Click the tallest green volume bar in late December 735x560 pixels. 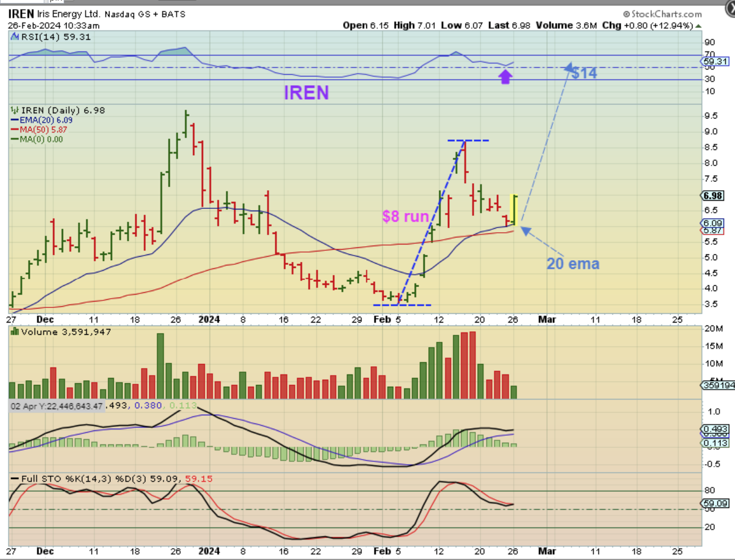click(x=160, y=366)
